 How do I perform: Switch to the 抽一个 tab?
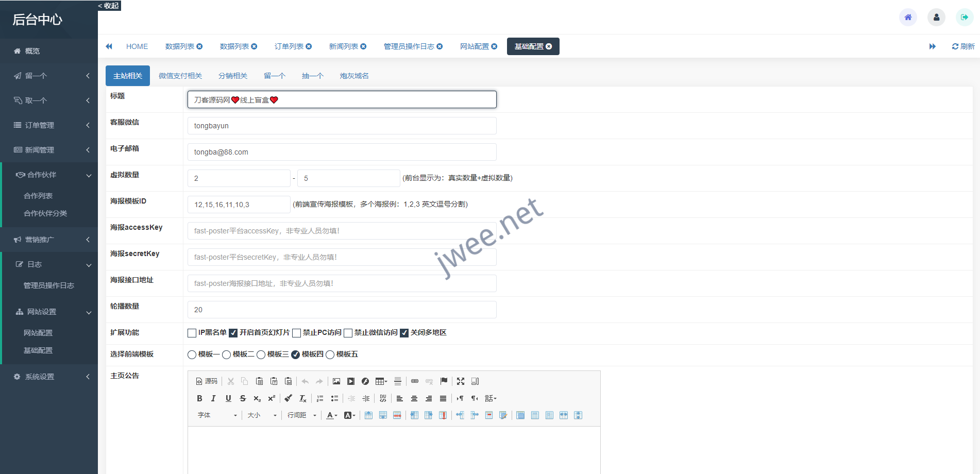coord(313,76)
